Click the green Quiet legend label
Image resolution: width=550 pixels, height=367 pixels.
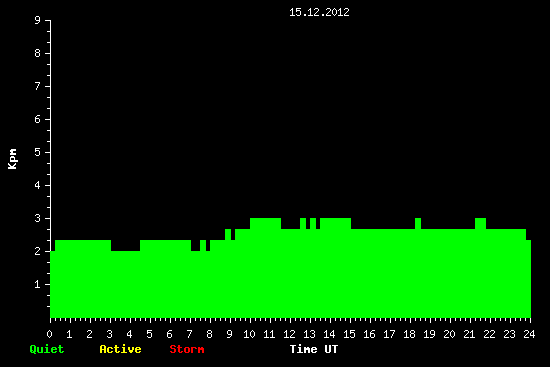point(47,349)
